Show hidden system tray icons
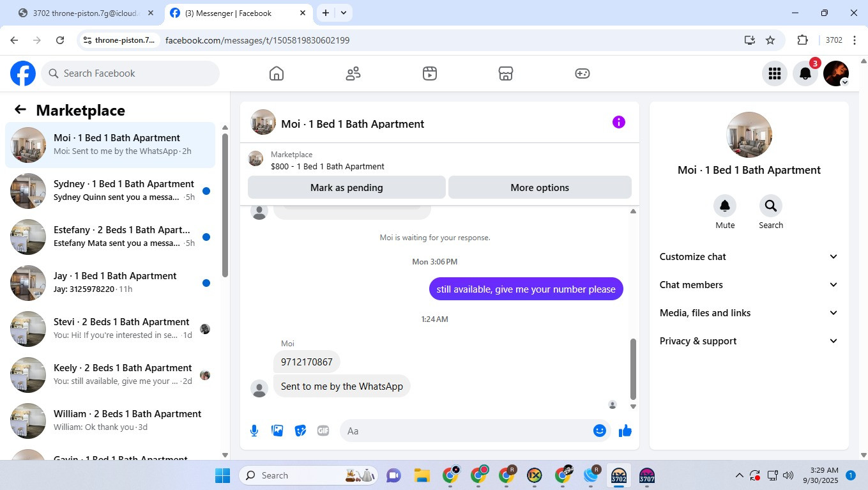 tap(740, 475)
